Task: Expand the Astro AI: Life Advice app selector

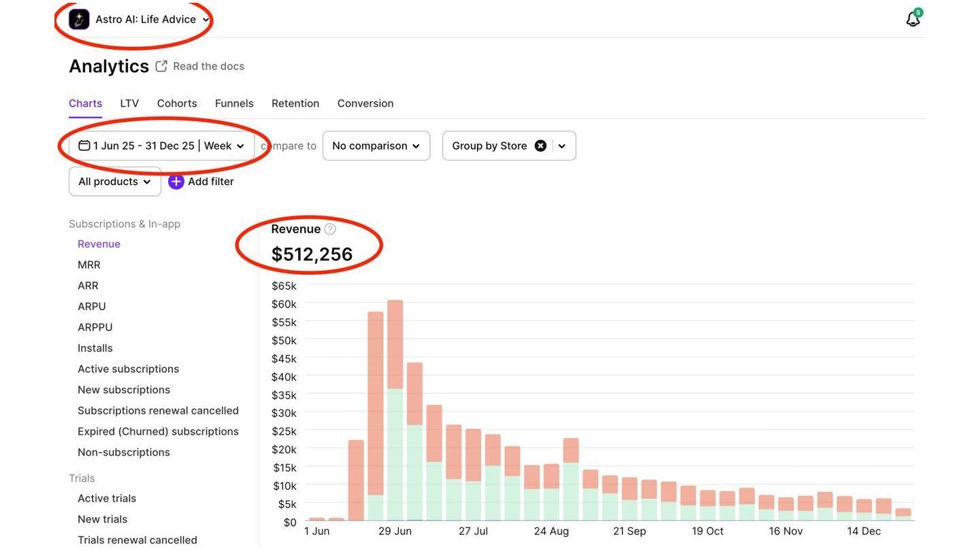Action: coord(206,20)
